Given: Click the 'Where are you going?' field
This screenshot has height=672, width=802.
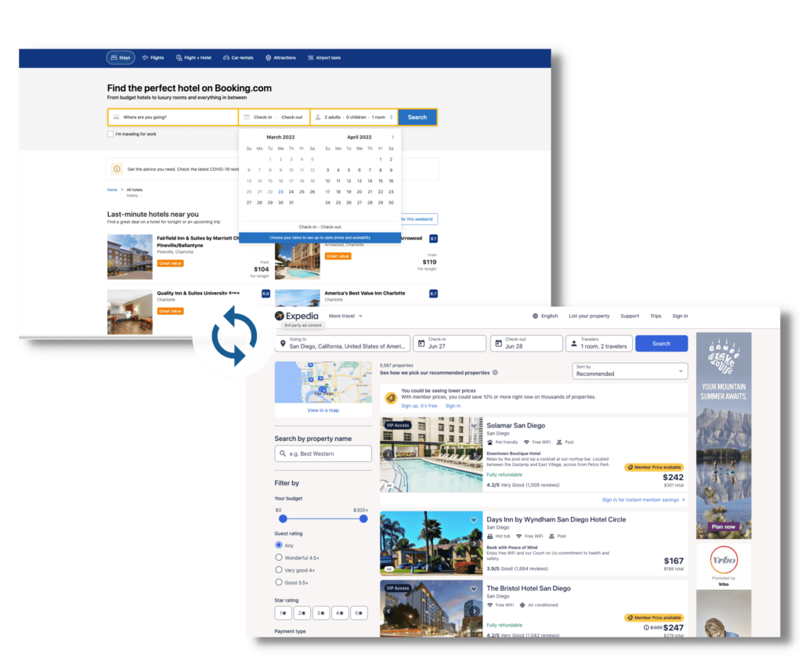Looking at the screenshot, I should [x=173, y=117].
